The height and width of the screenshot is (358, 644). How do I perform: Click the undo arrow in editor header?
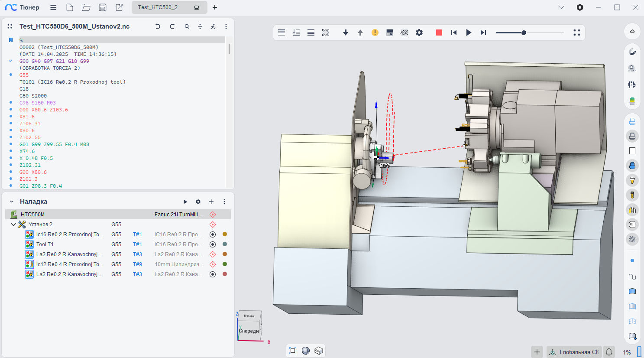click(158, 26)
